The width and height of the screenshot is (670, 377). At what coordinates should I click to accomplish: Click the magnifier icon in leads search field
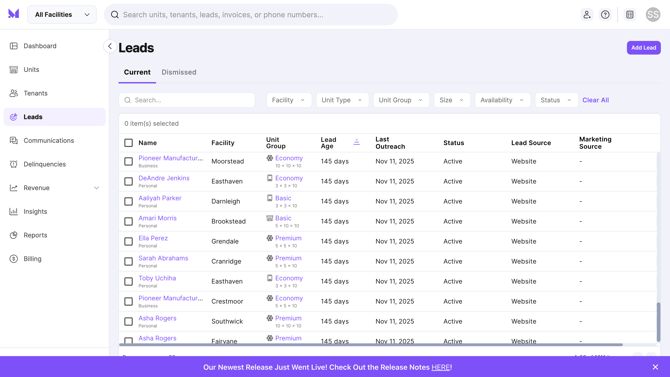pos(127,100)
